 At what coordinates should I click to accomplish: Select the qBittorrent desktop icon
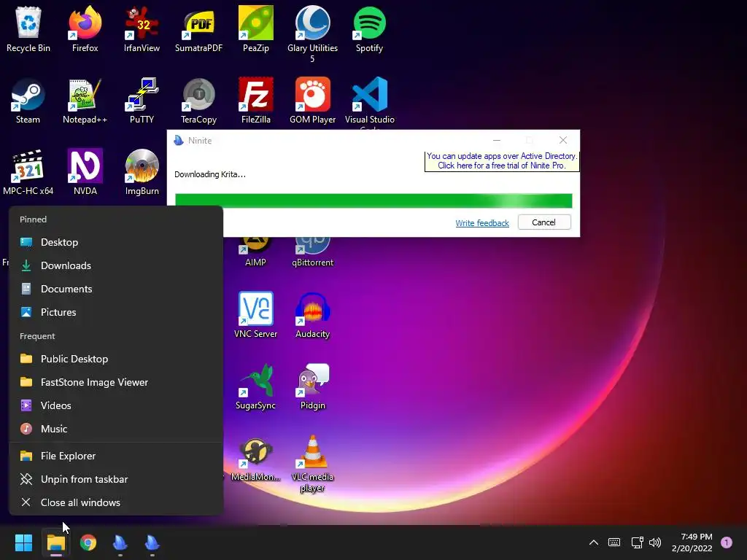point(312,252)
